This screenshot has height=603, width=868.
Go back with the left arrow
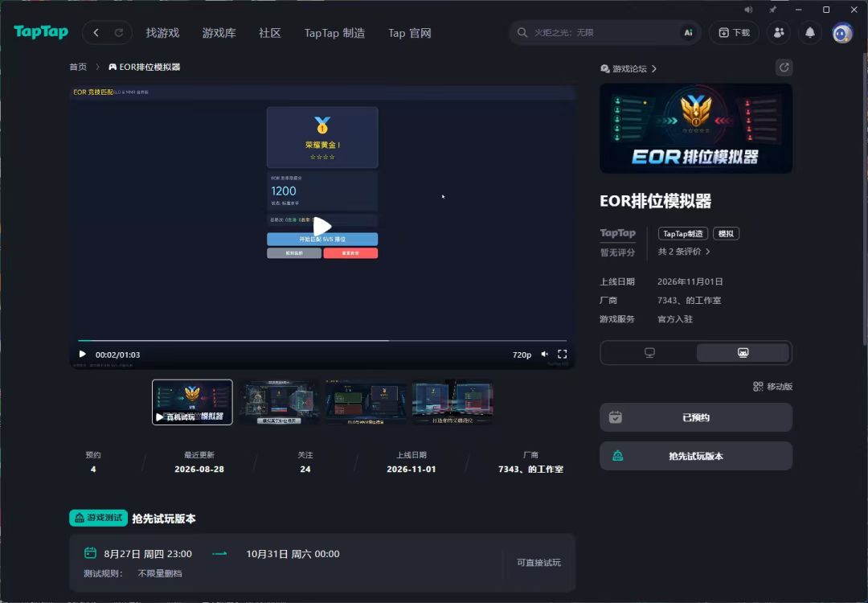pyautogui.click(x=96, y=33)
